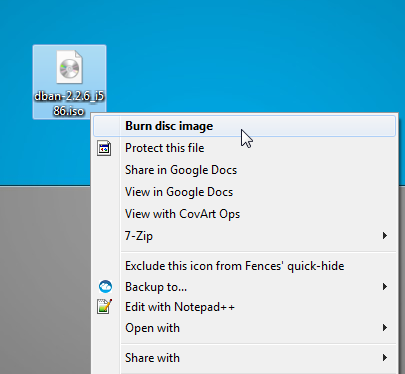Expand the 7-Zip submenu arrow
Image resolution: width=405 pixels, height=374 pixels.
385,236
